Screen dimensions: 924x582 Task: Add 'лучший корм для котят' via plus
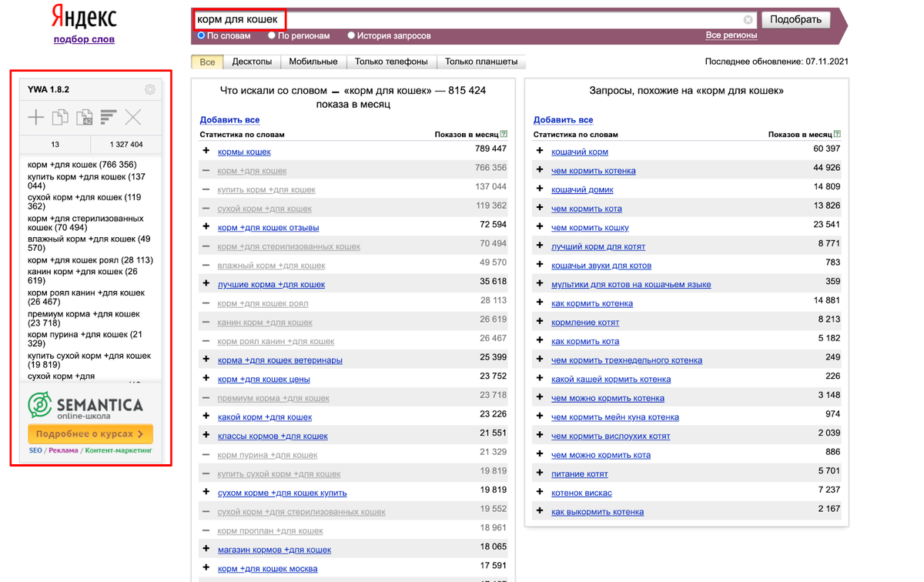(540, 246)
